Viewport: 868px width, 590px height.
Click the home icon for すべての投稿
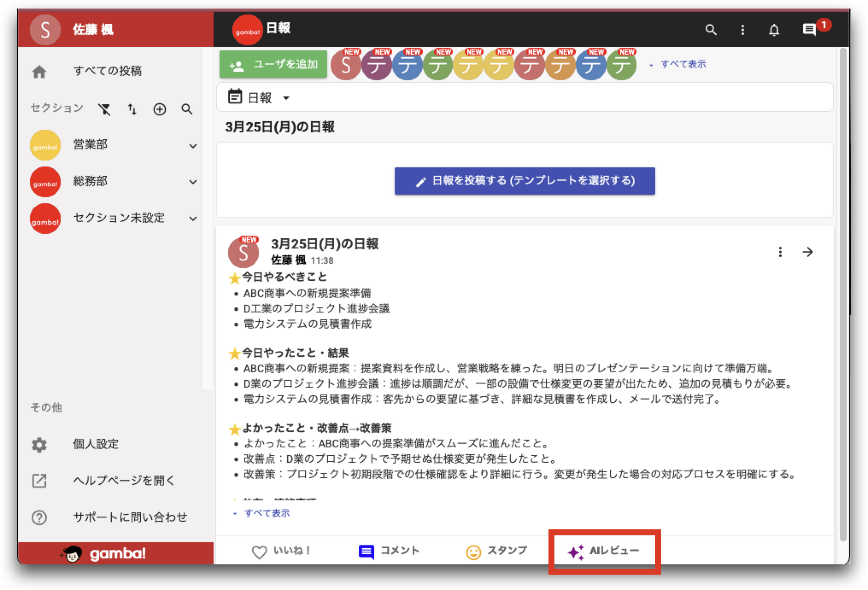(39, 71)
